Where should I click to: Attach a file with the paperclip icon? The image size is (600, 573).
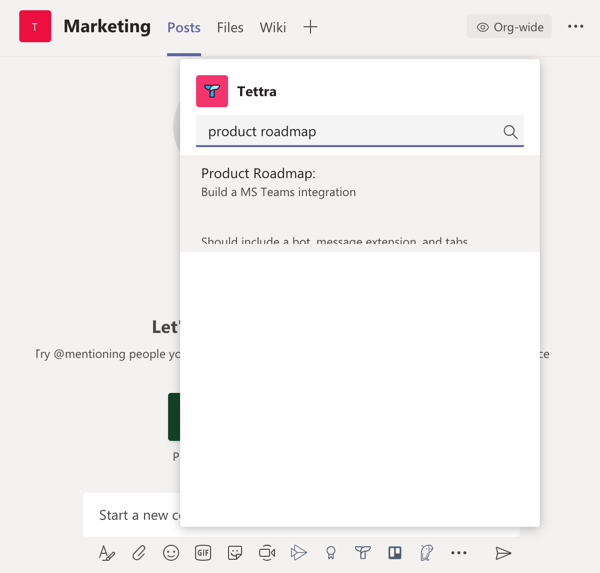139,553
